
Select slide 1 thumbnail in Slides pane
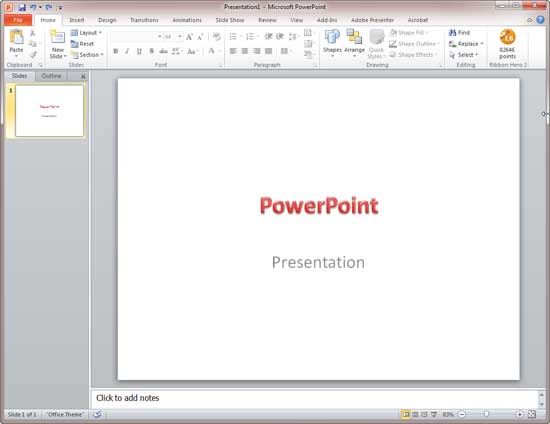click(x=49, y=111)
